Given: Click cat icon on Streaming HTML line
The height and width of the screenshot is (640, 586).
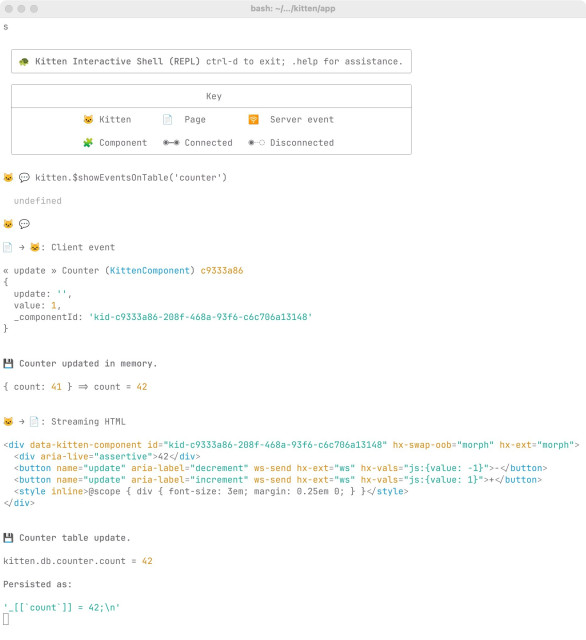Looking at the screenshot, I should [x=8, y=422].
